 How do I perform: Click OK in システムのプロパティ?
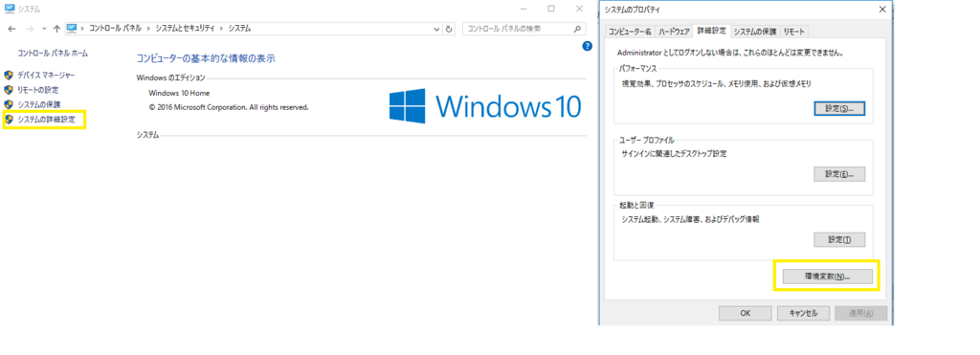pos(745,313)
